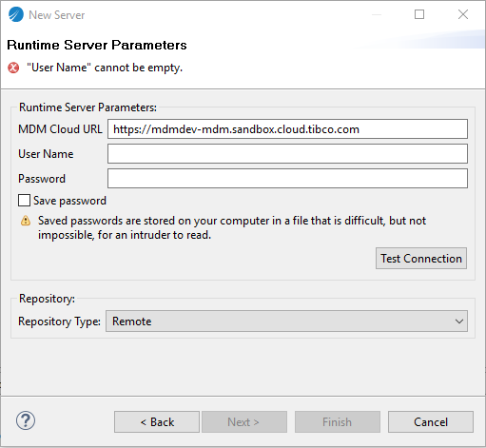This screenshot has width=486, height=448.
Task: Maximize the New Server window
Action: 419,14
